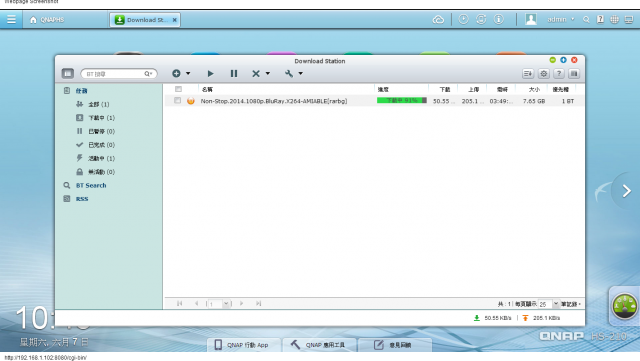Click the add download task plus icon
Screen dimensions: 640x361
click(x=176, y=74)
